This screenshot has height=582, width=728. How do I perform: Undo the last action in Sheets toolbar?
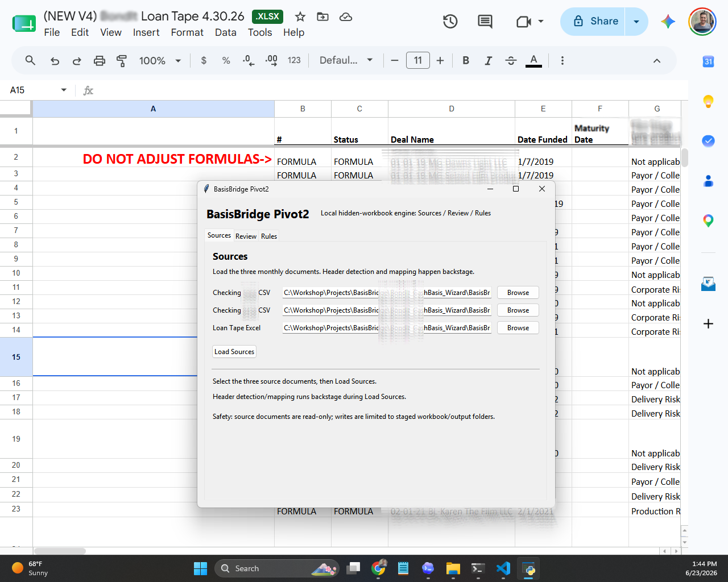(x=55, y=61)
